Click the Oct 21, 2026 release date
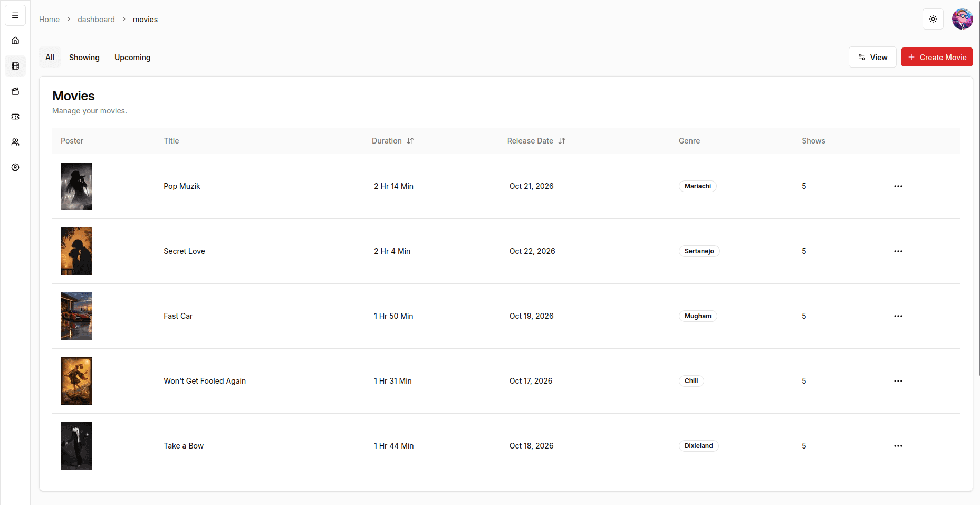 [x=532, y=186]
